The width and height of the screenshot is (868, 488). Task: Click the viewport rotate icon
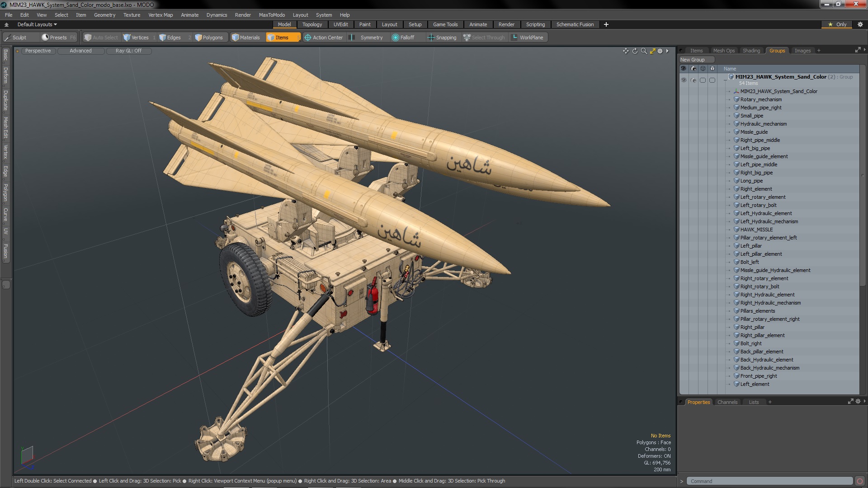(635, 51)
